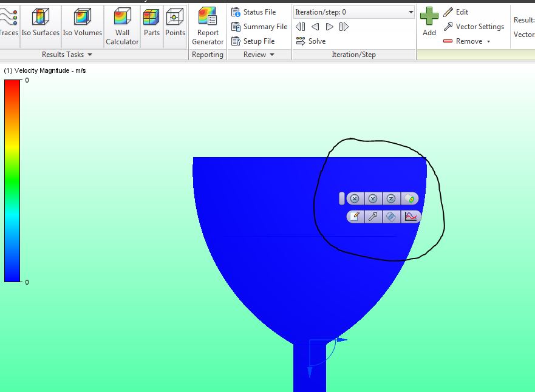This screenshot has height=392, width=535.
Task: Open the Setup File
Action: [253, 41]
